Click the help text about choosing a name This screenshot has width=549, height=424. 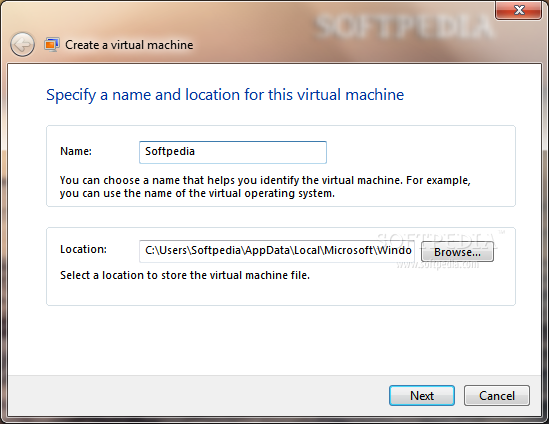click(x=265, y=187)
